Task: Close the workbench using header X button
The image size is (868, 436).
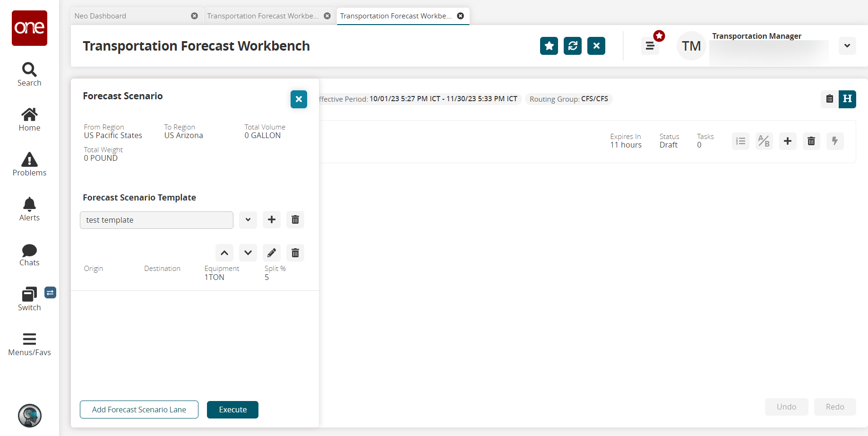Action: (x=596, y=46)
